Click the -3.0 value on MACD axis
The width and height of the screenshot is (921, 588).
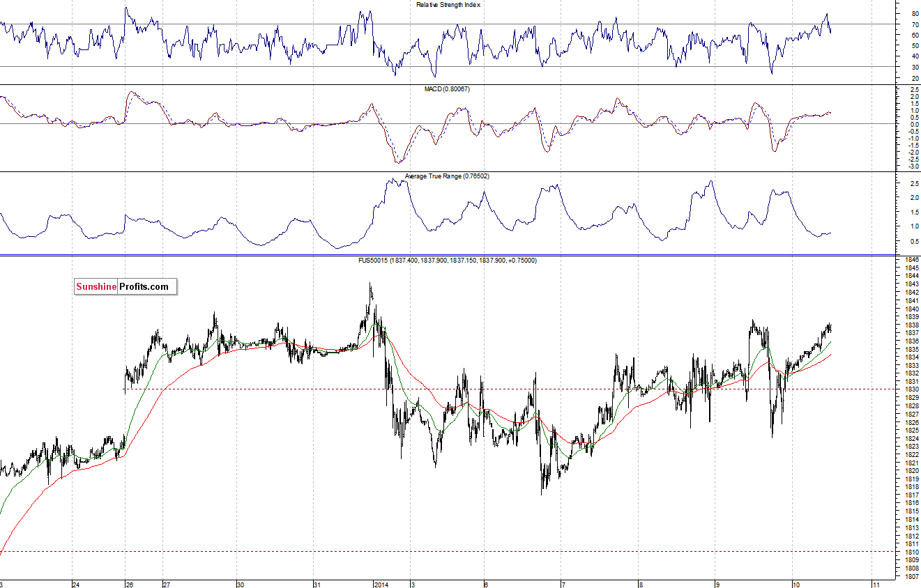[x=913, y=167]
